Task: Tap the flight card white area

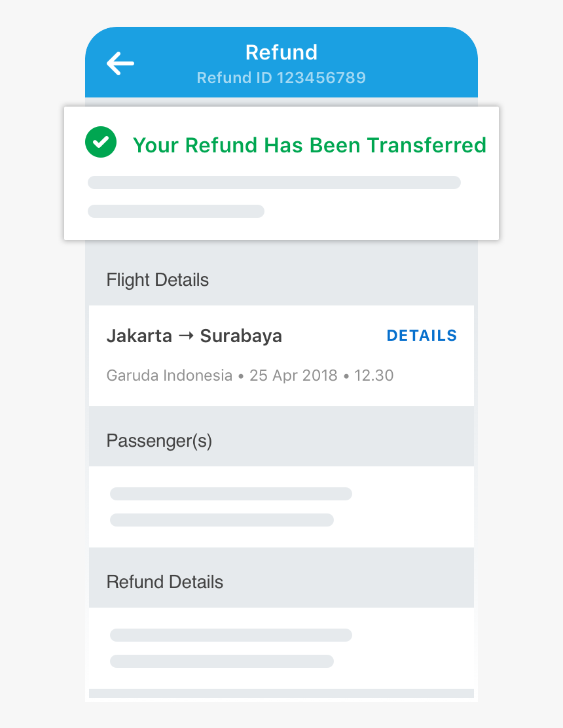Action: coord(281,356)
